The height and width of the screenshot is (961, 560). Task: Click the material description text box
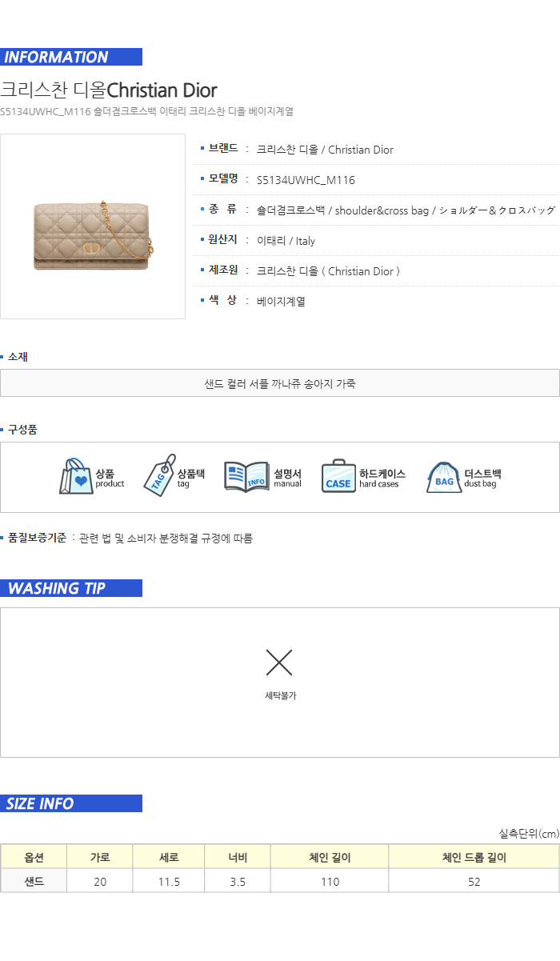click(280, 383)
